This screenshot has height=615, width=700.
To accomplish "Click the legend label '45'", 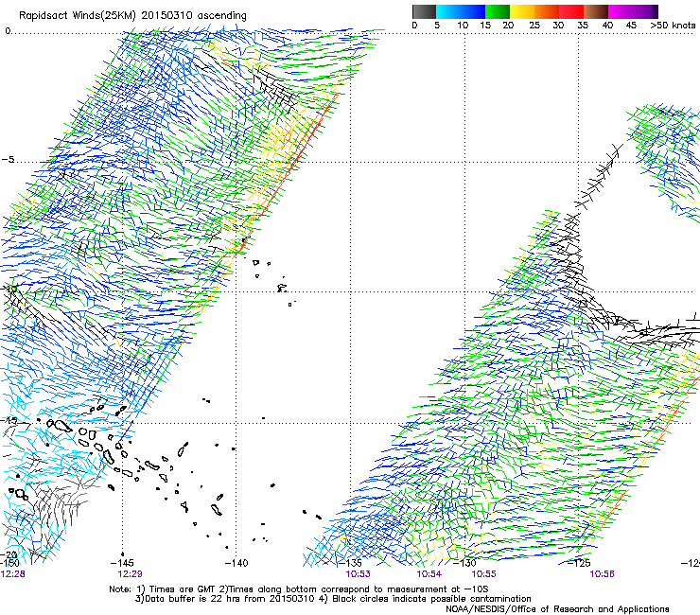I will click(x=631, y=25).
